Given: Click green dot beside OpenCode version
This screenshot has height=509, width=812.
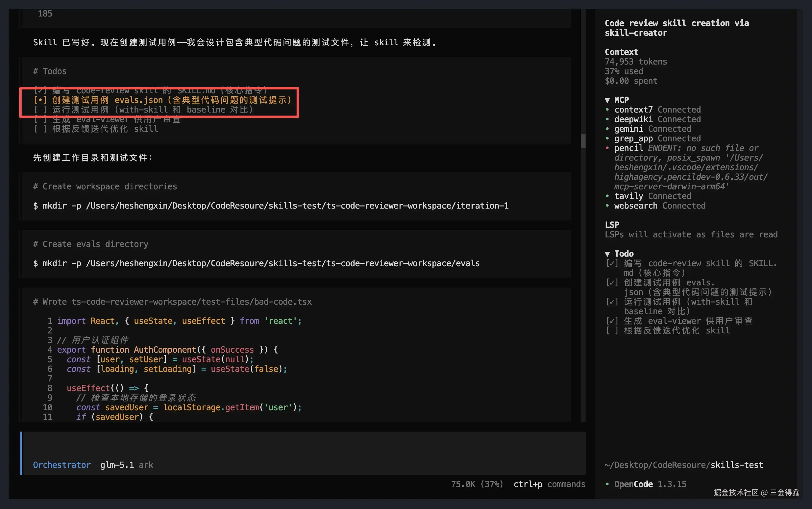Looking at the screenshot, I should 607,484.
